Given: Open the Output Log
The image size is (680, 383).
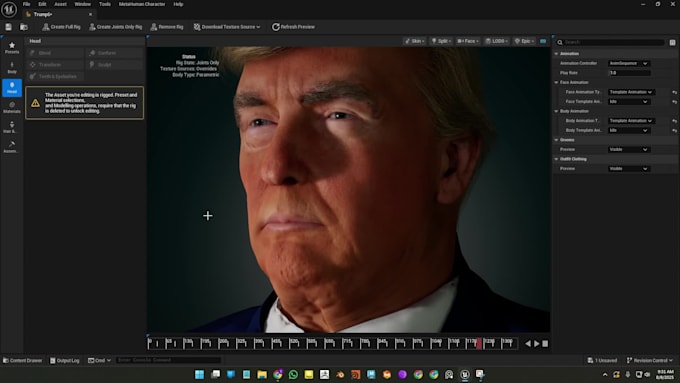Looking at the screenshot, I should point(65,360).
